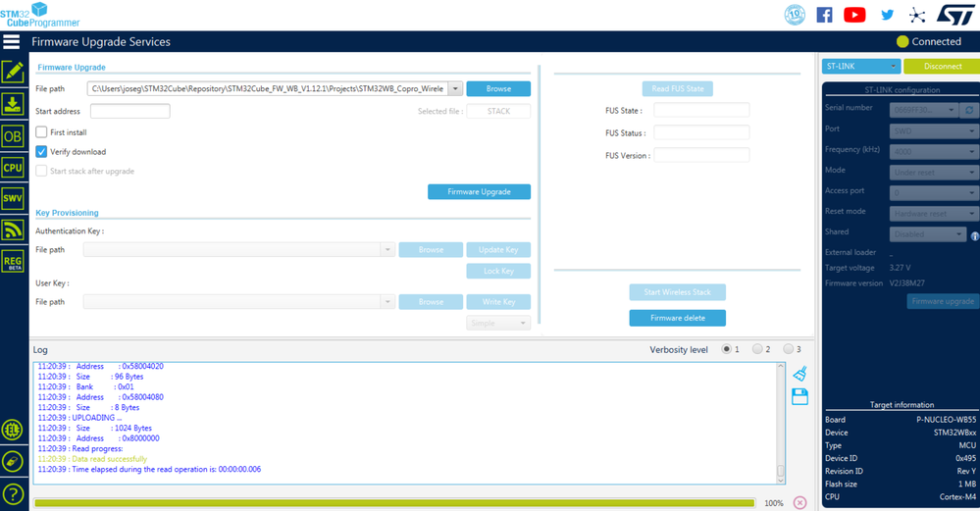Viewport: 980px width, 511px height.
Task: Select verbosity level 2
Action: (x=757, y=349)
